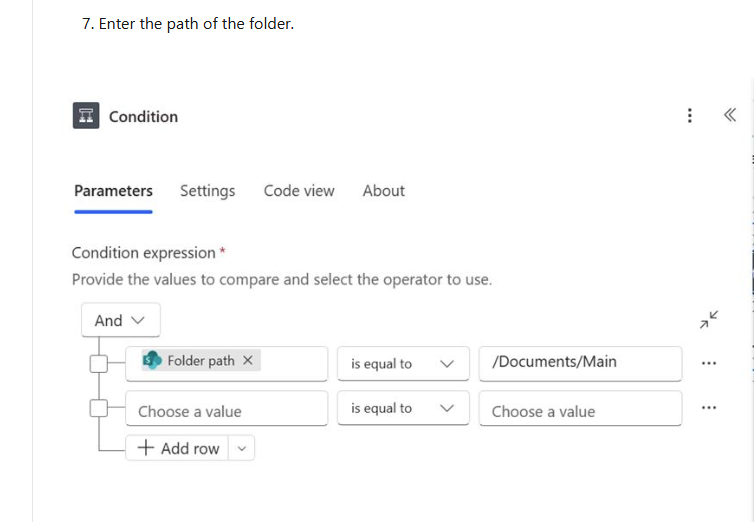Click the Condition action icon

pyautogui.click(x=85, y=116)
